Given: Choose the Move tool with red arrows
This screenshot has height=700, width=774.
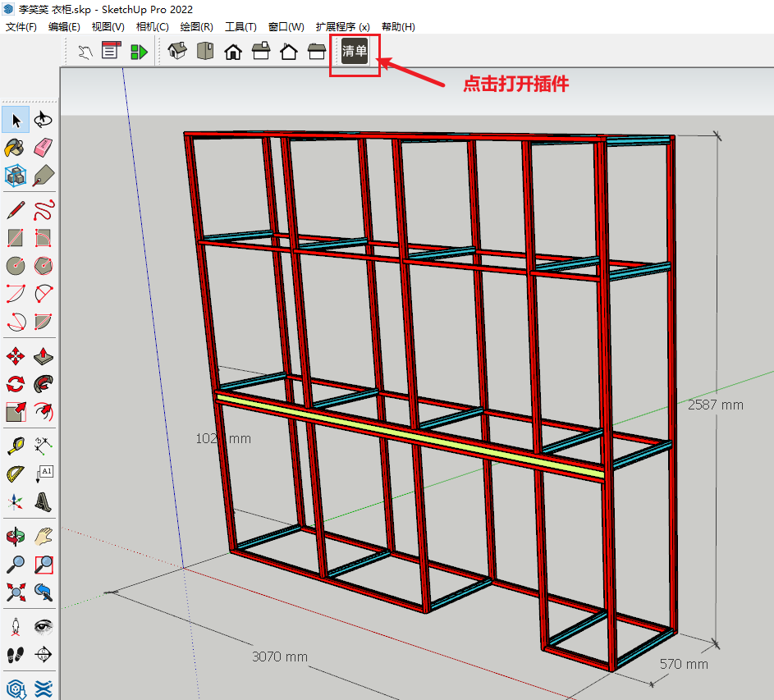Looking at the screenshot, I should (x=16, y=356).
